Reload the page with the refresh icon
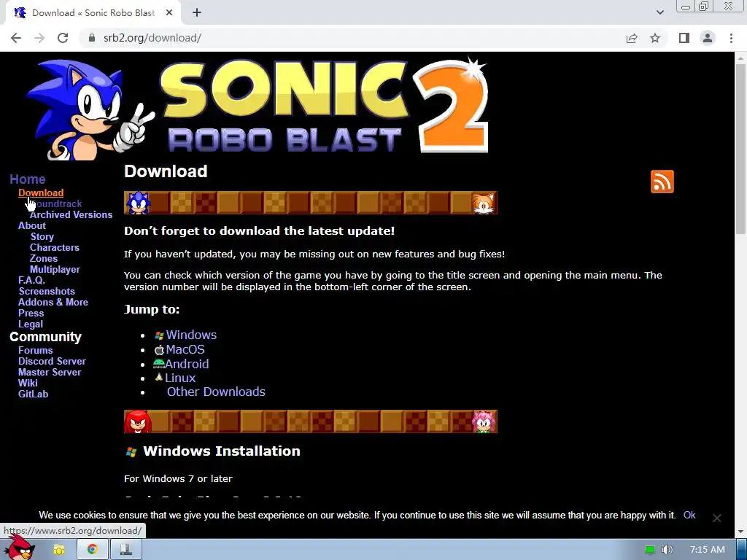Viewport: 747px width, 560px height. (63, 38)
